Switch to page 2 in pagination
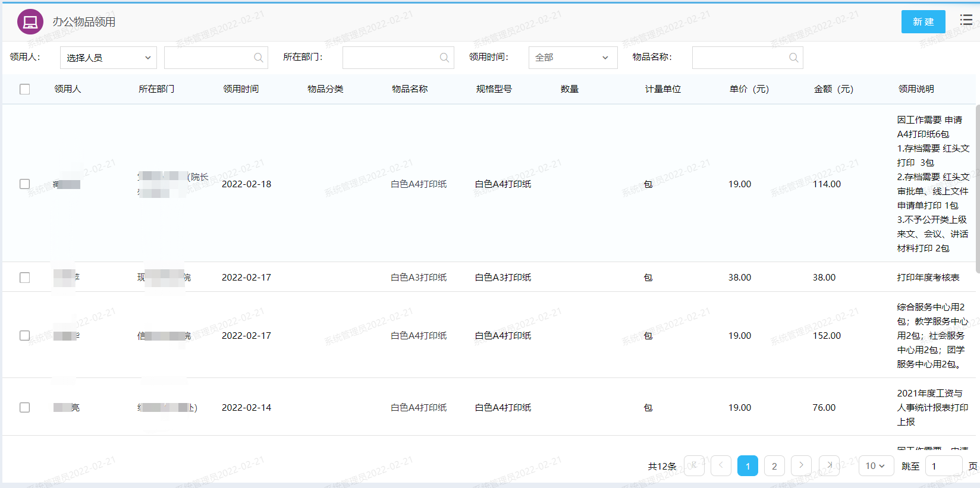 774,466
